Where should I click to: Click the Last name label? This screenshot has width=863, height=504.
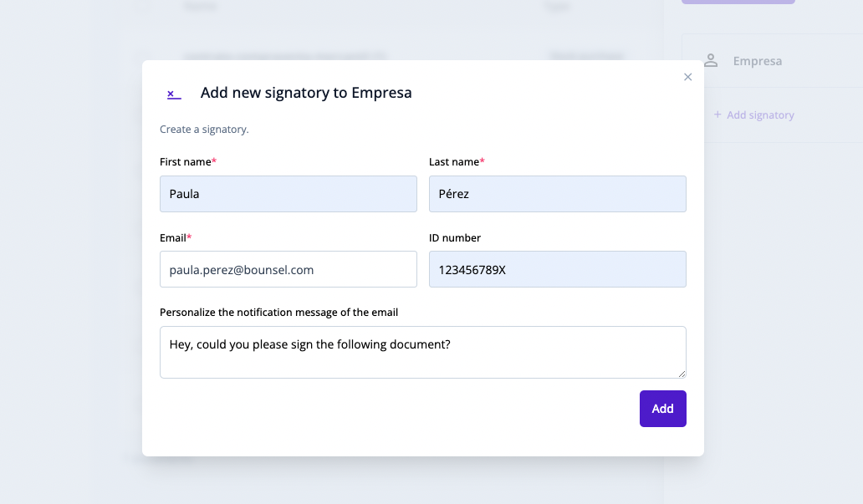point(455,161)
